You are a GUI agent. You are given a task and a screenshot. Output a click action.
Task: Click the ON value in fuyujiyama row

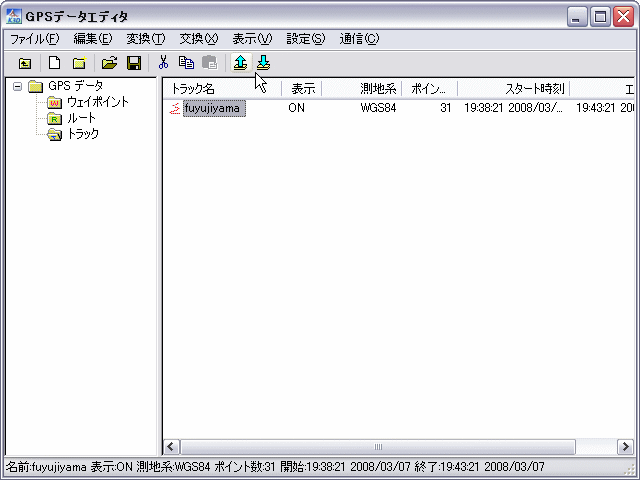[x=296, y=108]
